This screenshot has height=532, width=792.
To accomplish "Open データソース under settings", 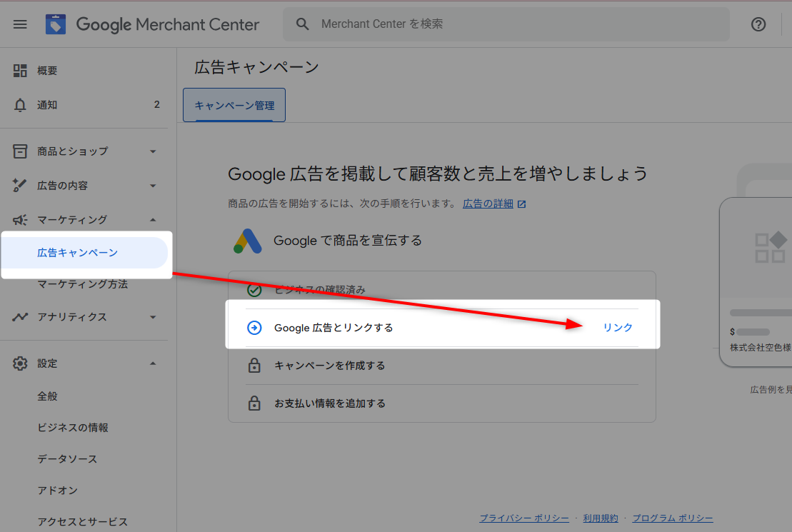I will 67,459.
